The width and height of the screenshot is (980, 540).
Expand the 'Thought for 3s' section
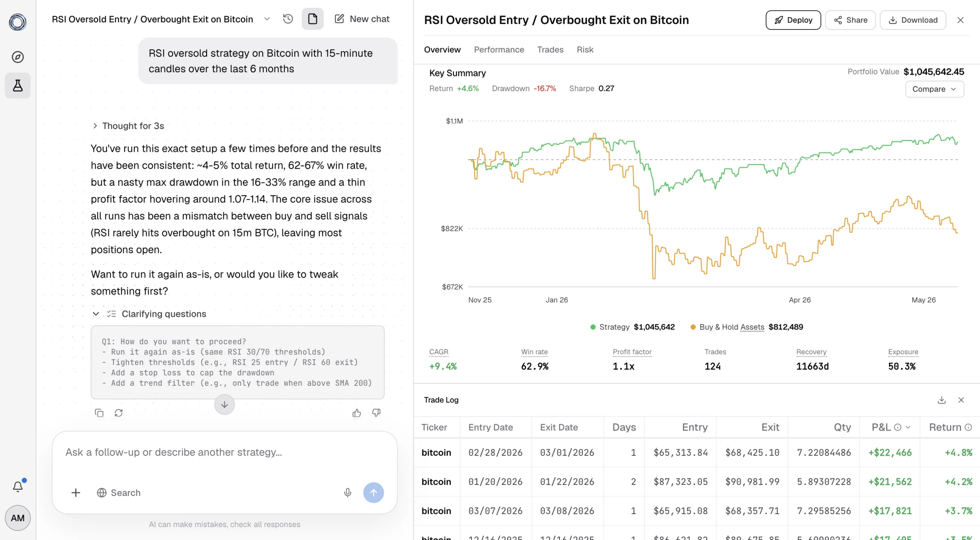128,126
